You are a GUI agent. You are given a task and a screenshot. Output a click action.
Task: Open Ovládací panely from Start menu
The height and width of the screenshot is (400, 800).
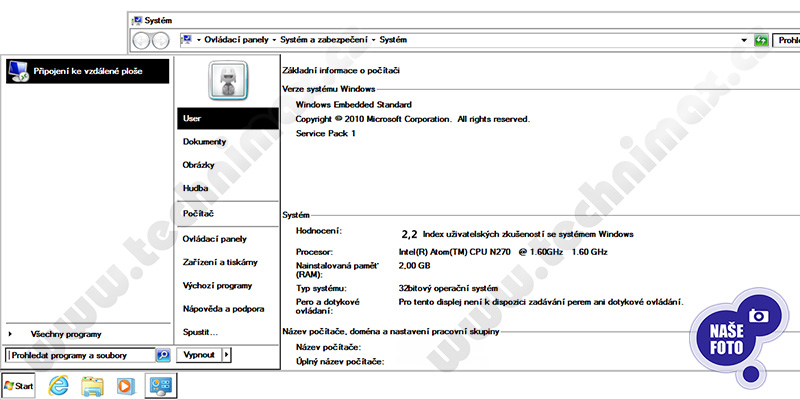pos(228,239)
